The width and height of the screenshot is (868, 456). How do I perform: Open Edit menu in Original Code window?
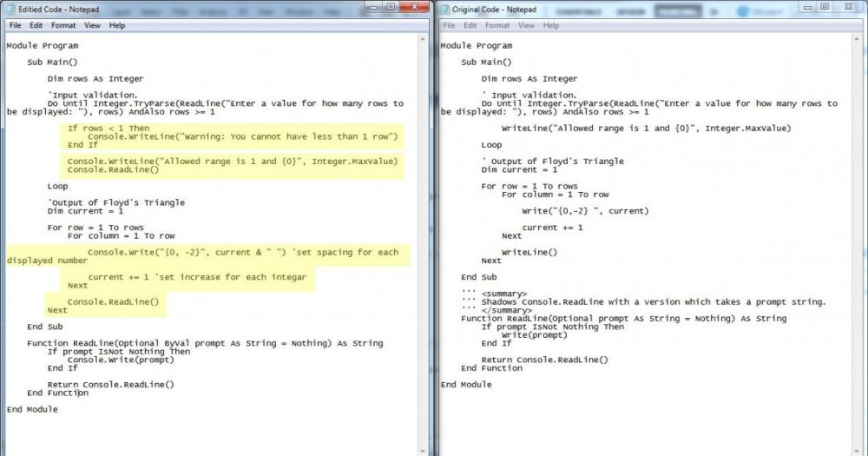pos(471,25)
